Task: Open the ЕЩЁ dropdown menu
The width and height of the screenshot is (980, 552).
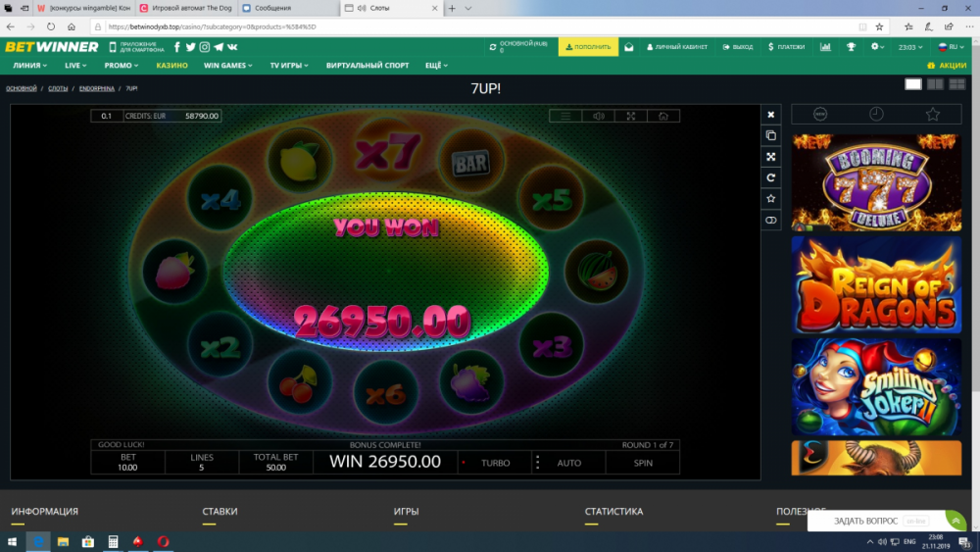Action: click(436, 66)
